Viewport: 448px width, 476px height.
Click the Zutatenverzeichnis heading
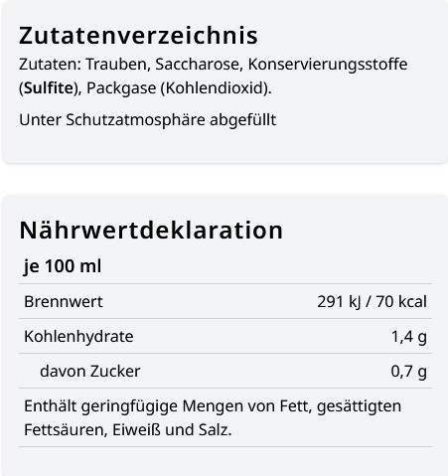coord(138,36)
